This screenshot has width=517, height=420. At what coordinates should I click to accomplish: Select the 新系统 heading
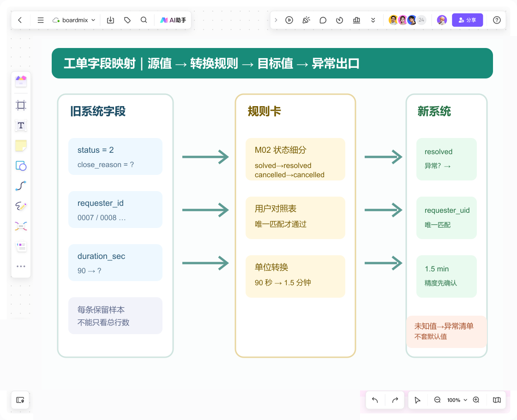[434, 111]
